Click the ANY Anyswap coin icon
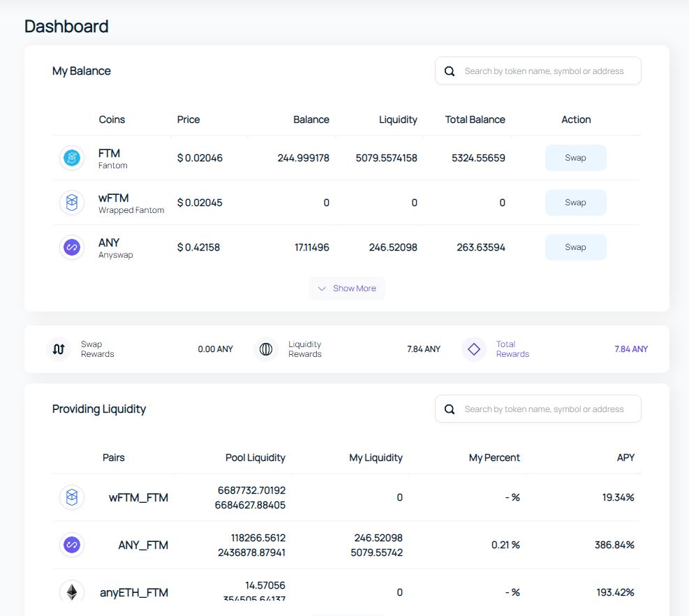689x616 pixels. [72, 247]
